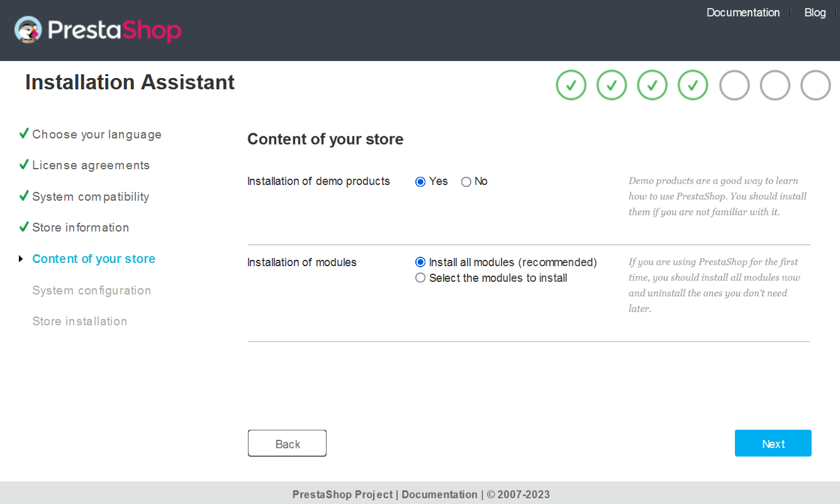This screenshot has width=840, height=504.
Task: Click the Next button
Action: [773, 444]
